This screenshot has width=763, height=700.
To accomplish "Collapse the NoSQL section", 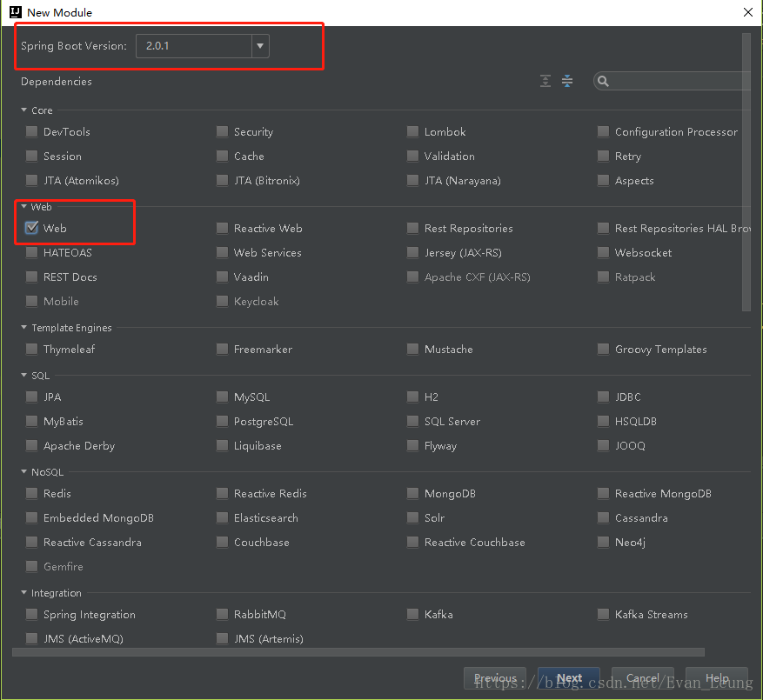I will (23, 472).
